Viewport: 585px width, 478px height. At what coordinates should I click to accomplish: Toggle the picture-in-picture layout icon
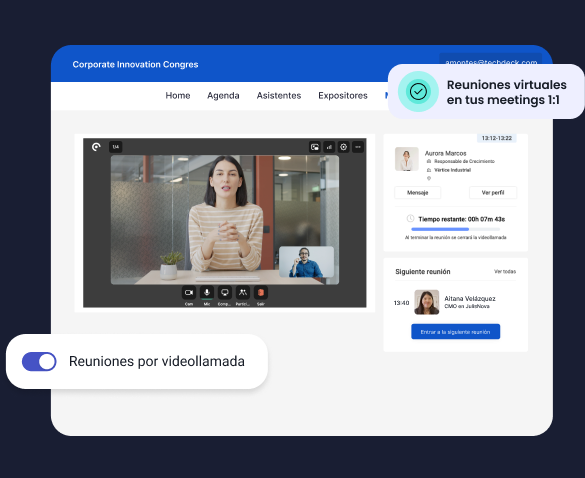[x=315, y=147]
